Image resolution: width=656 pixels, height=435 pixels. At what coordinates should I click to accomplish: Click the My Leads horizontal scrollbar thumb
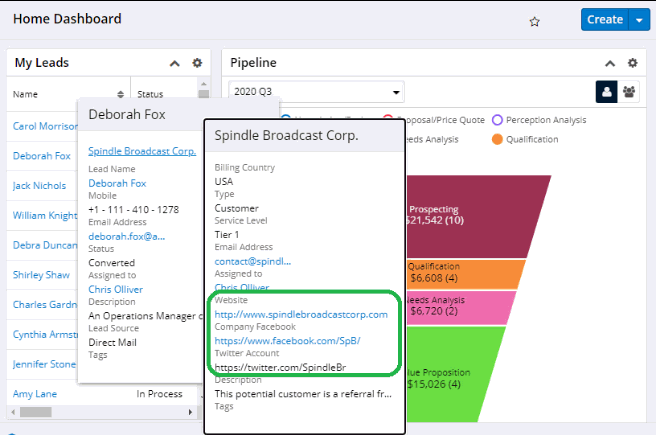[36, 412]
